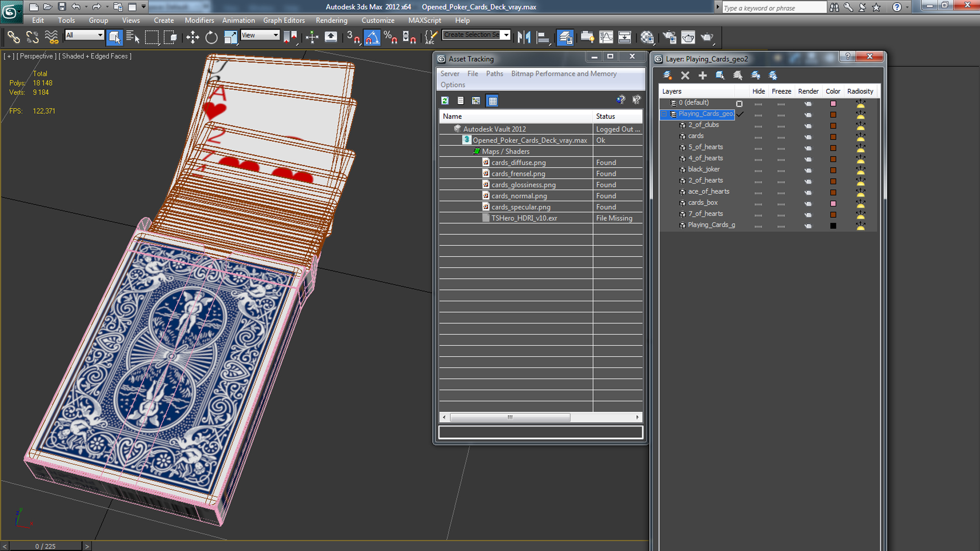980x551 pixels.
Task: Activate Select and Scale tool
Action: coord(230,37)
